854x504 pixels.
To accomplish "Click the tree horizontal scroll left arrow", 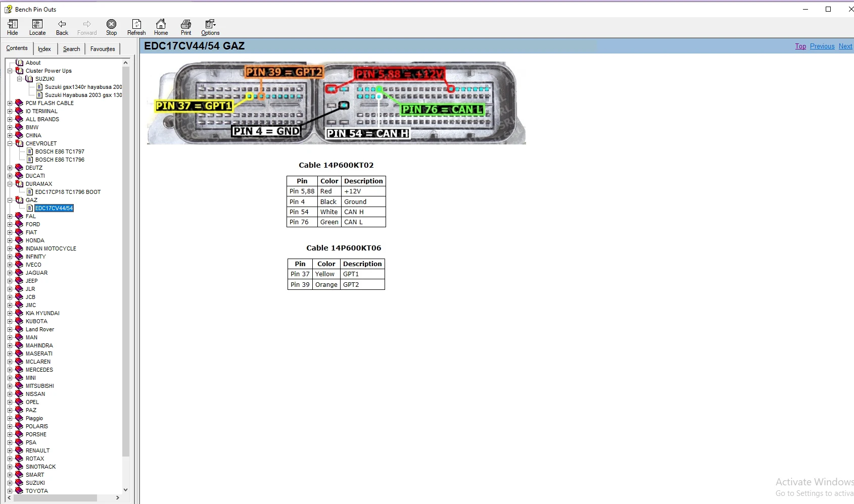I will (x=9, y=498).
